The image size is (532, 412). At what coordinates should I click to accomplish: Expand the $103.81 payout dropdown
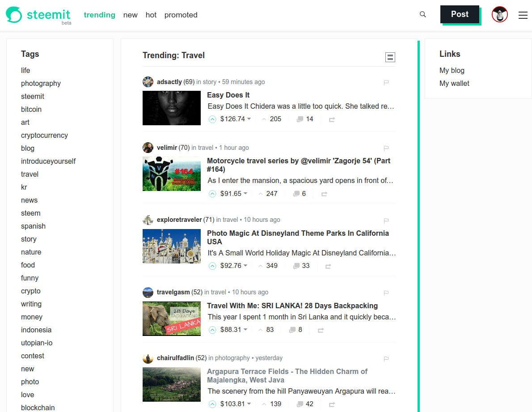pyautogui.click(x=249, y=404)
